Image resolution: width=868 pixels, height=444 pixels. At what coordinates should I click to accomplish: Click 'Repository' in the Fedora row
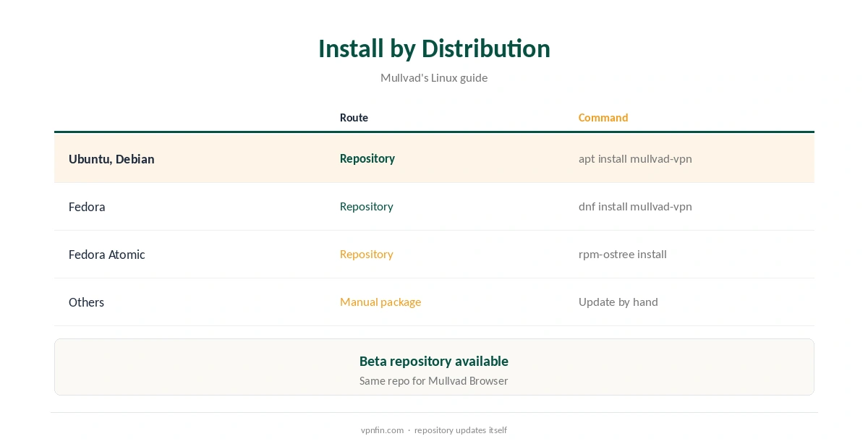tap(367, 206)
